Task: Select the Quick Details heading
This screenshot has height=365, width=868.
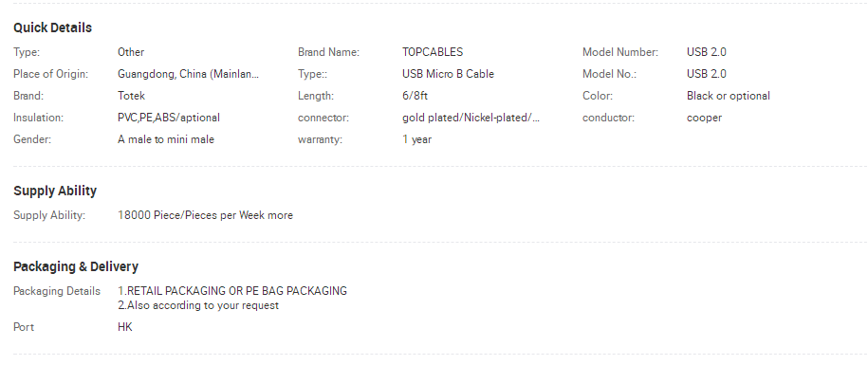Action: (52, 27)
